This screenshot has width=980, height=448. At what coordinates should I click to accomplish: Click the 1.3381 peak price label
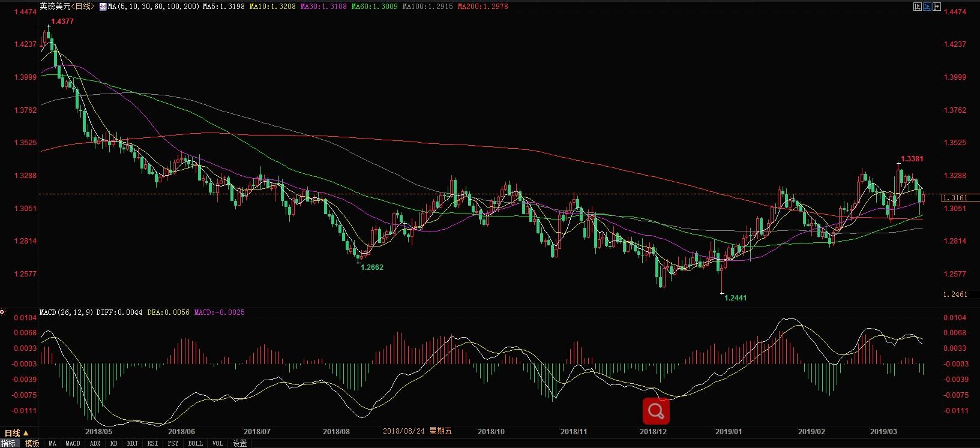pos(912,159)
